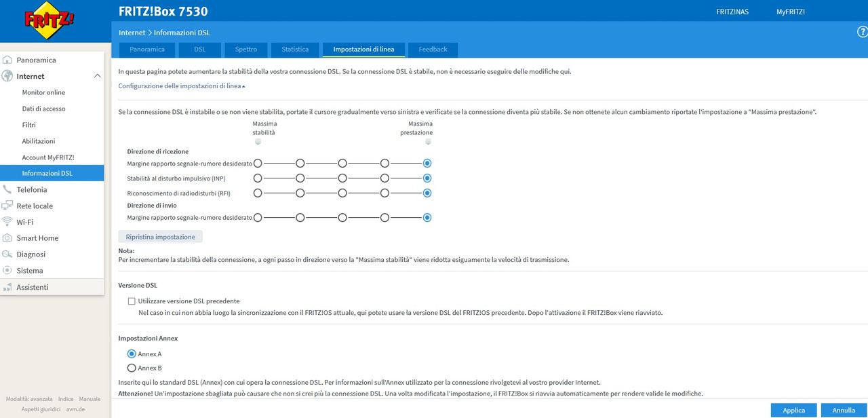Click the Indice footer link
The image size is (868, 418).
pyautogui.click(x=66, y=399)
